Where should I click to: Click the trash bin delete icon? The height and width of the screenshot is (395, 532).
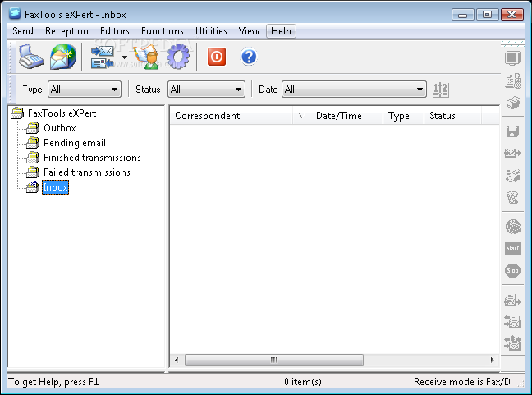512,197
